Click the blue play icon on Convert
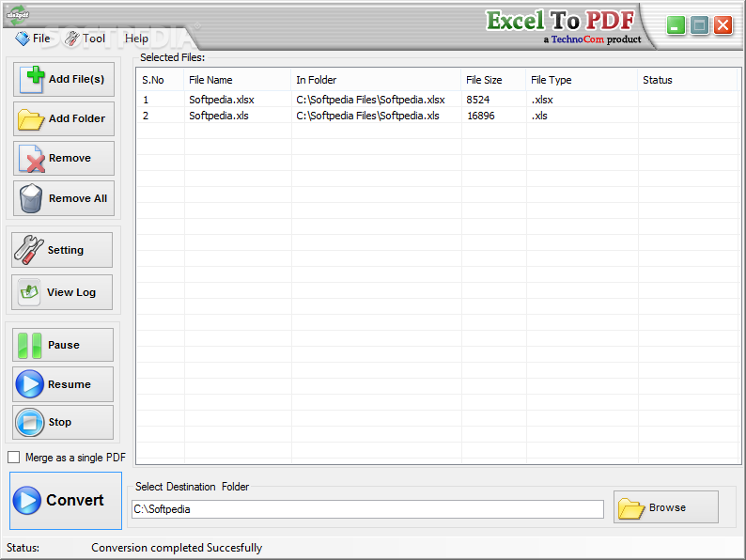This screenshot has width=746, height=560. coord(26,501)
